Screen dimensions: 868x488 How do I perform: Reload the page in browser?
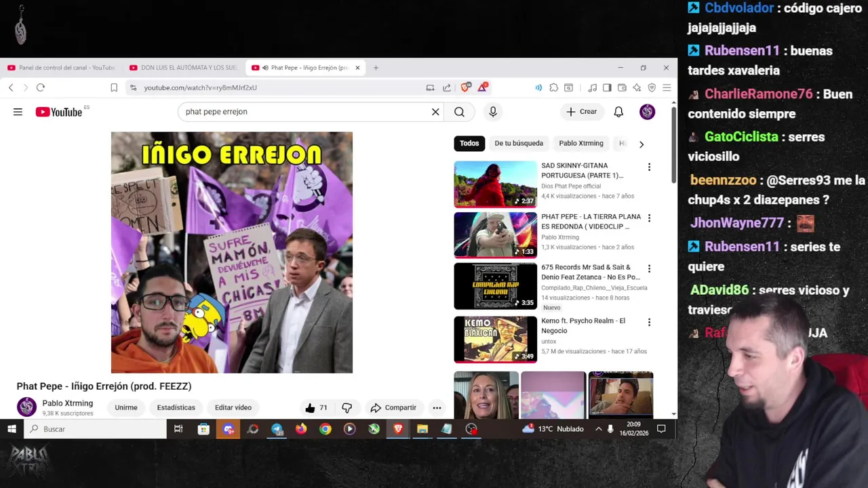tap(41, 87)
